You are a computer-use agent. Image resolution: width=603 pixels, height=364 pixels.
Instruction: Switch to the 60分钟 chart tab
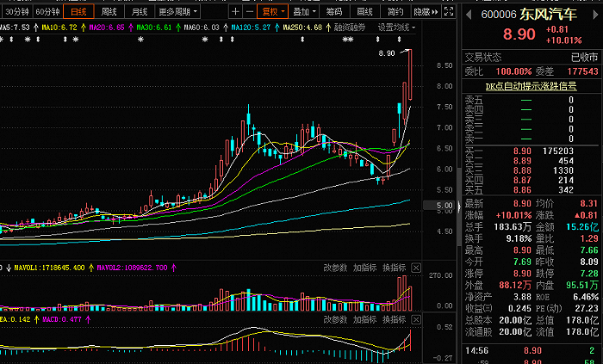pos(47,12)
